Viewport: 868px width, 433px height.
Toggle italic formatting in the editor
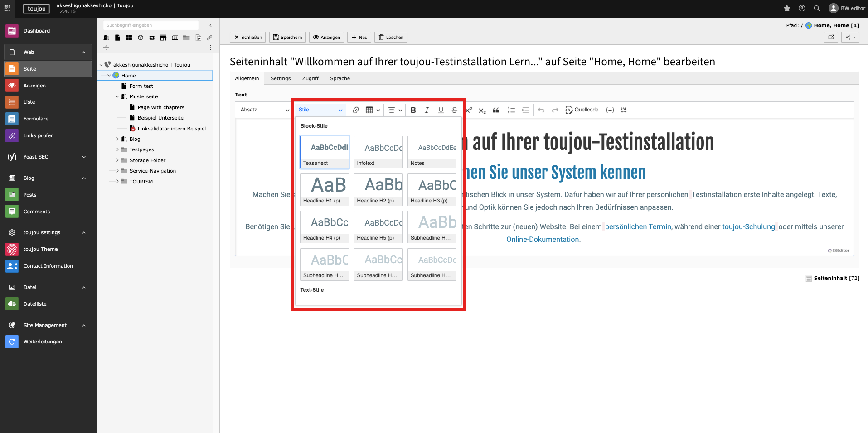(x=427, y=110)
